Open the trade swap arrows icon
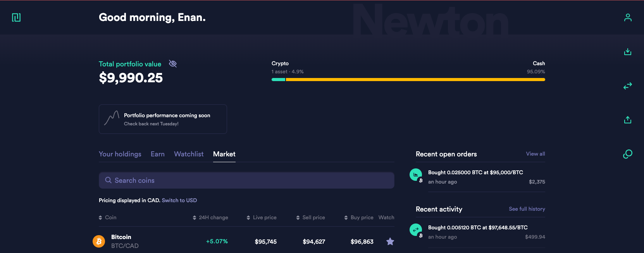This screenshot has height=253, width=644. [x=628, y=86]
